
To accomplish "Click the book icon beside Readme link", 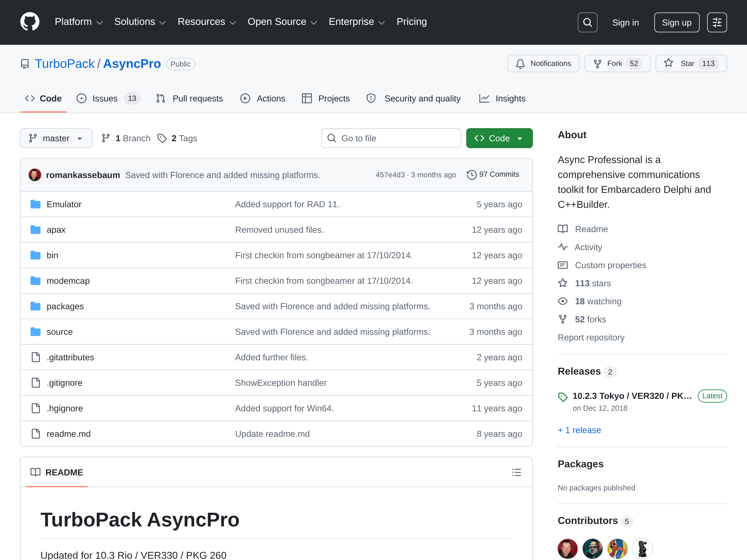I will (x=563, y=229).
